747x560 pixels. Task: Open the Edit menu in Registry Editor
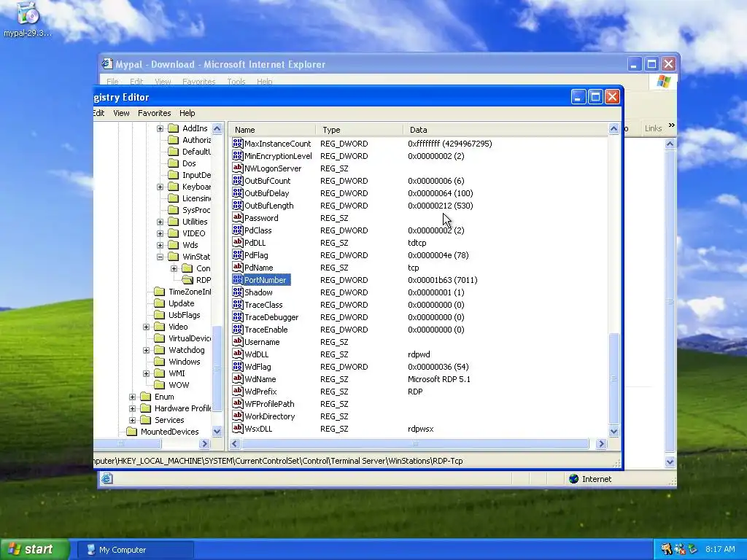pyautogui.click(x=98, y=113)
